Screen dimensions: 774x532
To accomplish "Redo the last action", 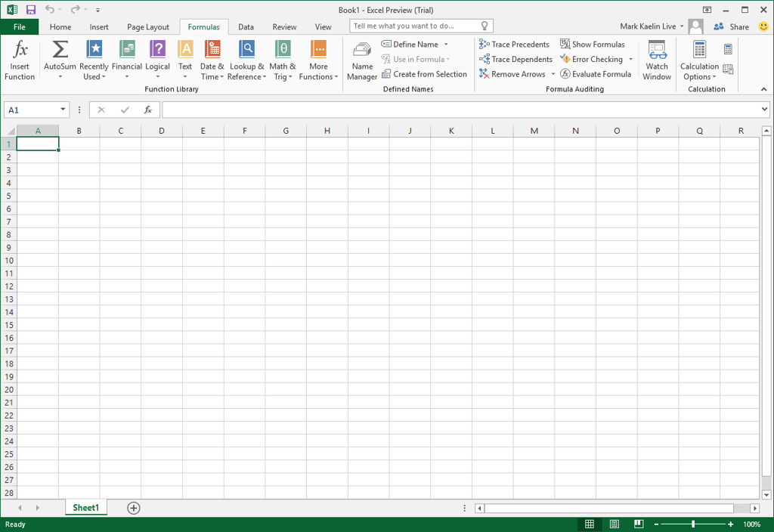I will tap(75, 9).
